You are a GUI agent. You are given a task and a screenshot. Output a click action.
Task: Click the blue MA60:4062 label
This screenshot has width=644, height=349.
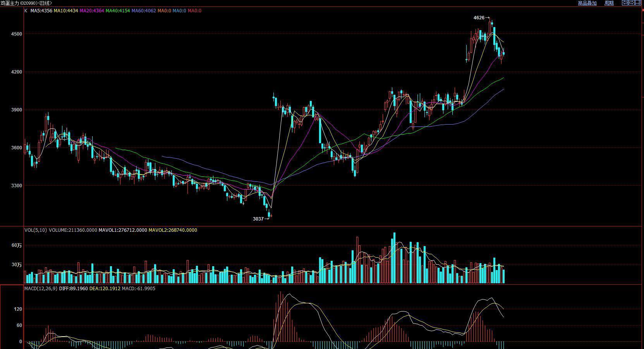tap(144, 11)
